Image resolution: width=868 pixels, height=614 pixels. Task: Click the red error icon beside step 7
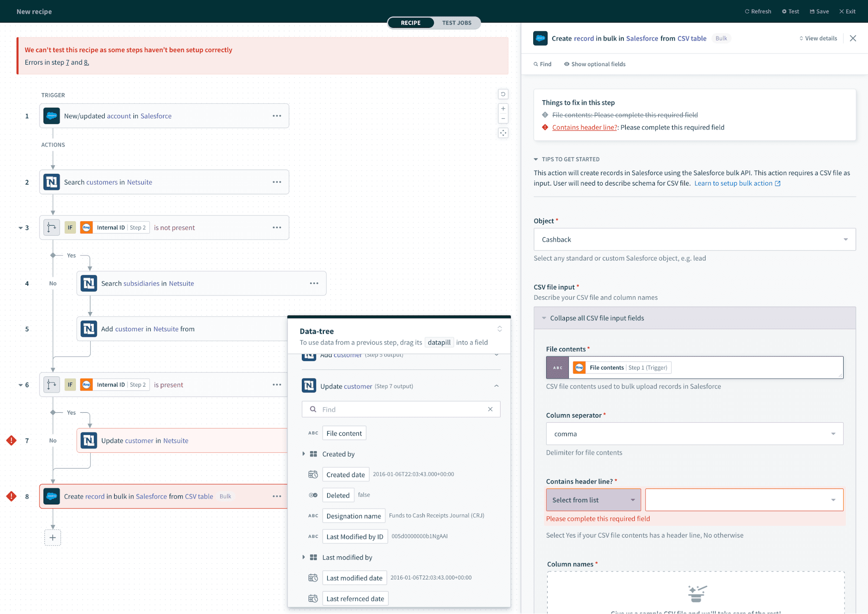click(11, 441)
